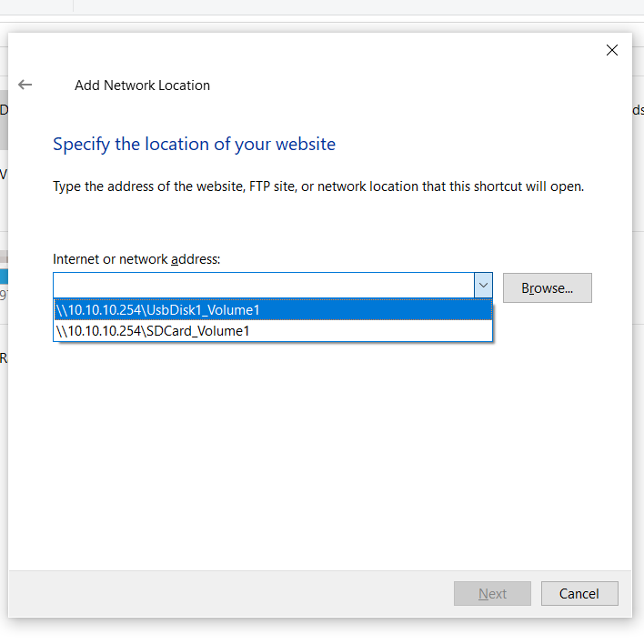Image resolution: width=644 pixels, height=644 pixels.
Task: Click the Browse... button
Action: tap(547, 288)
